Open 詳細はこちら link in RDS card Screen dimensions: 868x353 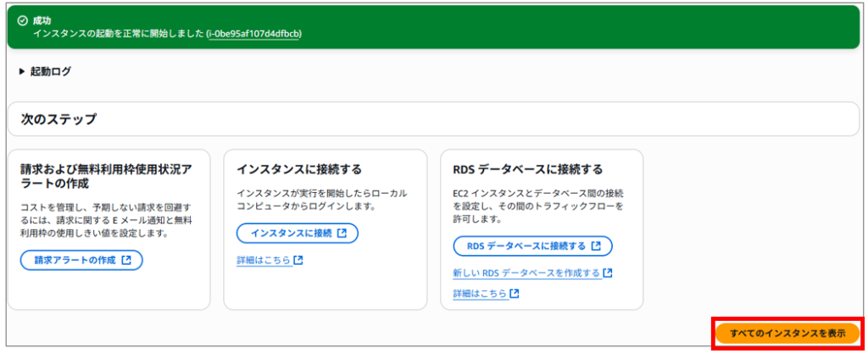(481, 294)
